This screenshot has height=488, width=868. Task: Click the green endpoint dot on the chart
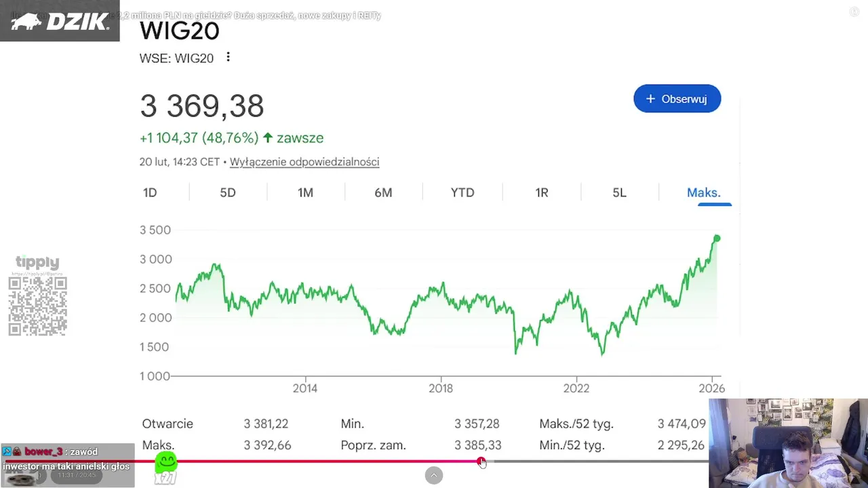point(716,239)
